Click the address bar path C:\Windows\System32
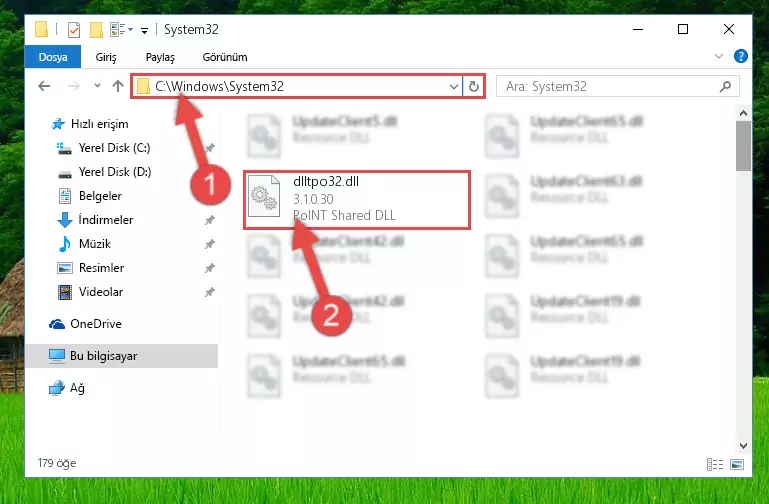Image resolution: width=769 pixels, height=504 pixels. (219, 86)
